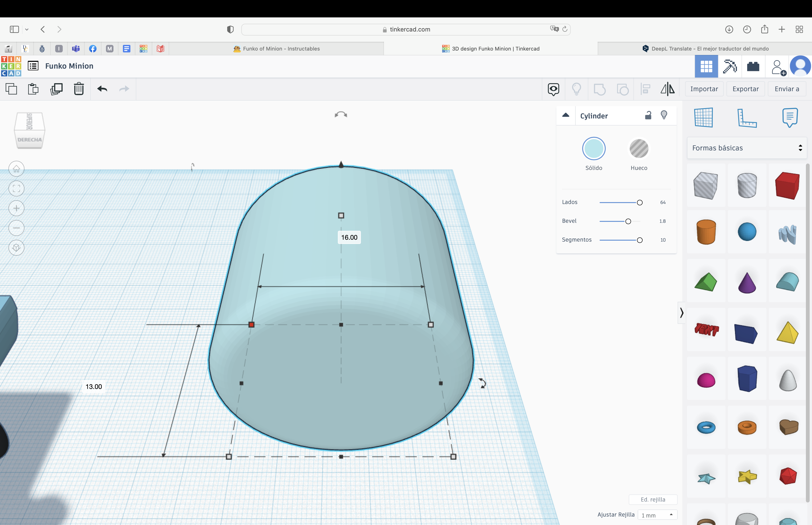
Task: Click the tinkercad.com address bar
Action: pyautogui.click(x=406, y=29)
